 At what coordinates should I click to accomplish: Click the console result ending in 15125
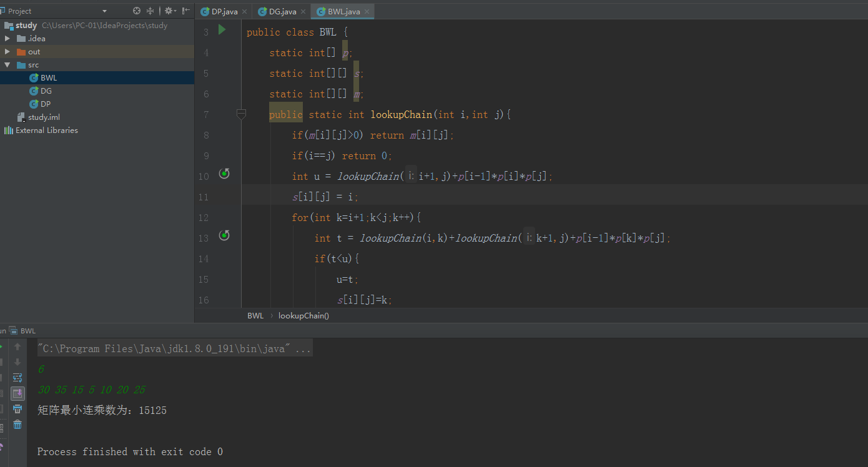(x=102, y=411)
